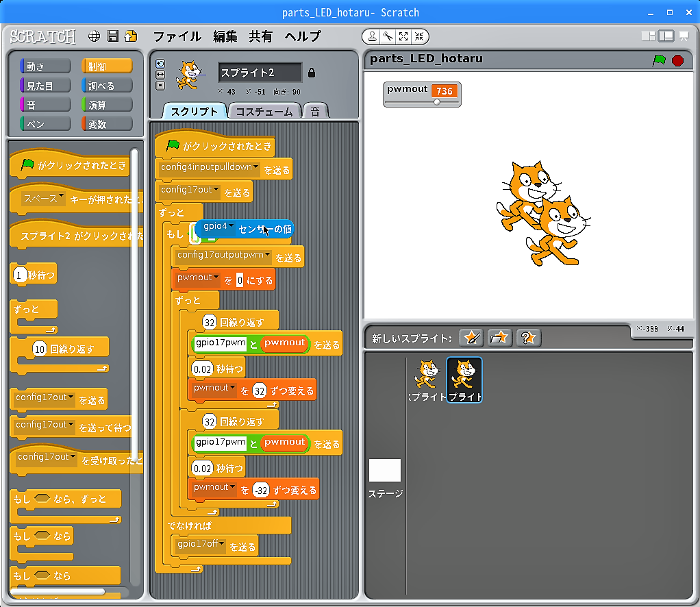
Task: Click the save project floppy icon
Action: click(113, 36)
